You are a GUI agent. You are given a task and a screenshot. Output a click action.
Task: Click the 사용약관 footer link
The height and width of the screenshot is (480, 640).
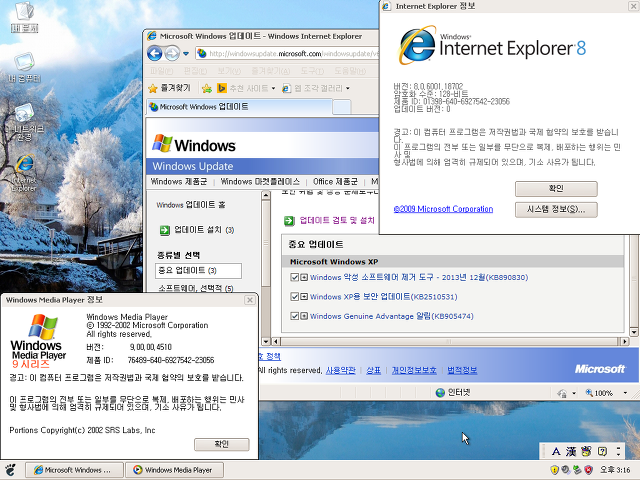click(x=340, y=370)
